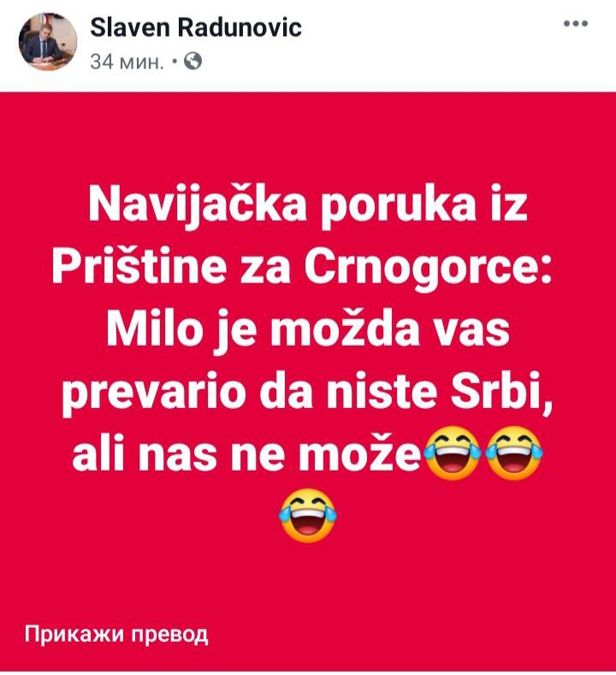Click 'Прикажи превод' to show translation
This screenshot has height=675, width=616.
pyautogui.click(x=116, y=634)
